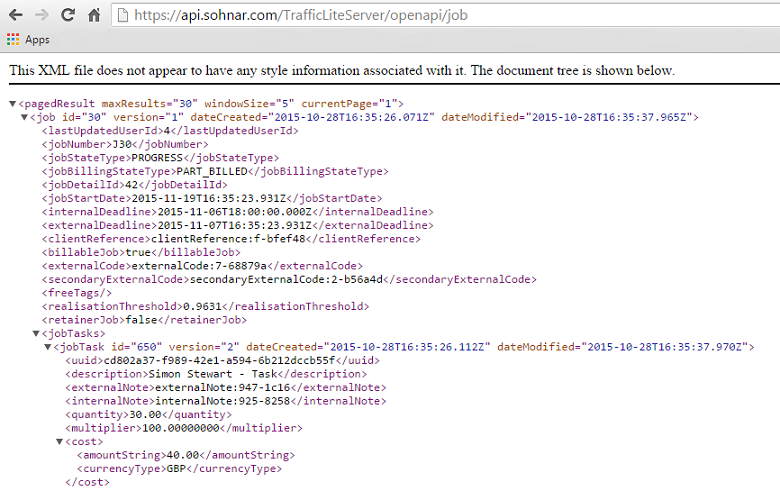The height and width of the screenshot is (491, 780).
Task: Collapse the cost element
Action: (x=60, y=441)
